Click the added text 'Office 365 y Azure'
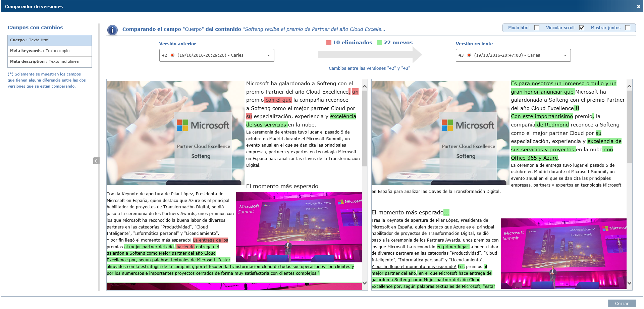This screenshot has width=644, height=309. tap(534, 158)
